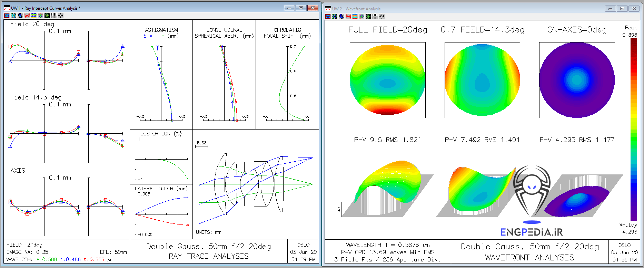Select MTF bar-pattern icon in UW 1 toolbar

coord(54,16)
